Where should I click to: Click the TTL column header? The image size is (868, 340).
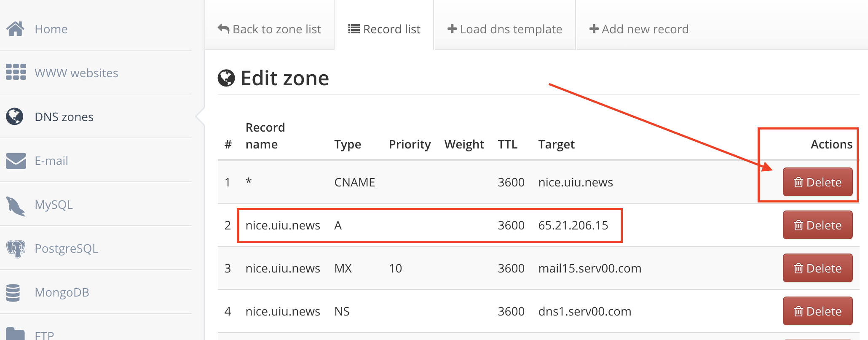(507, 144)
